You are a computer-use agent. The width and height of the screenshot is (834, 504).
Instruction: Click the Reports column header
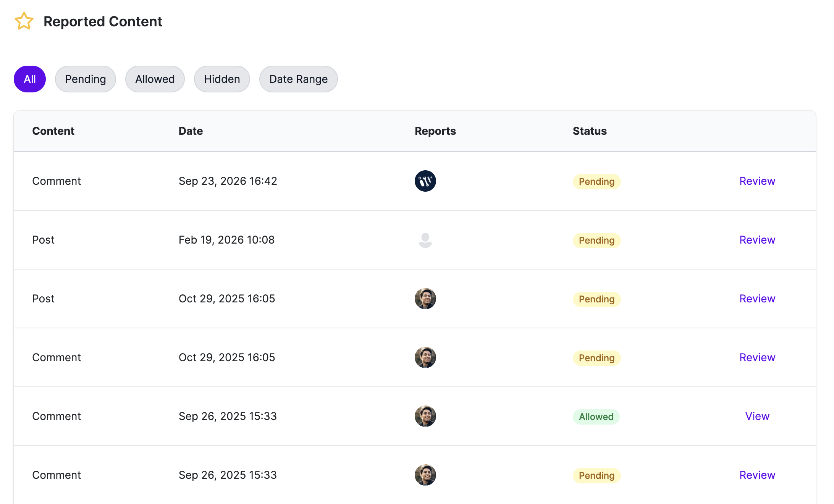(435, 131)
